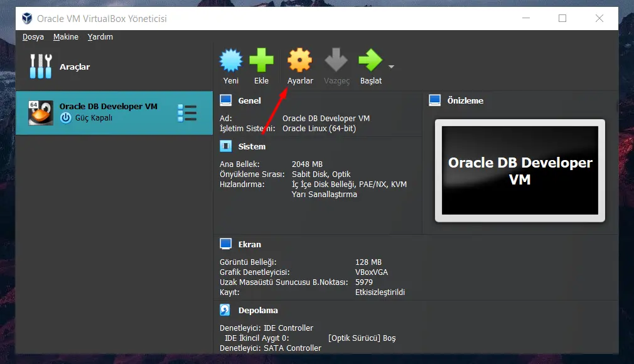Image resolution: width=634 pixels, height=364 pixels.
Task: Click the Depolama storage section icon
Action: [225, 310]
